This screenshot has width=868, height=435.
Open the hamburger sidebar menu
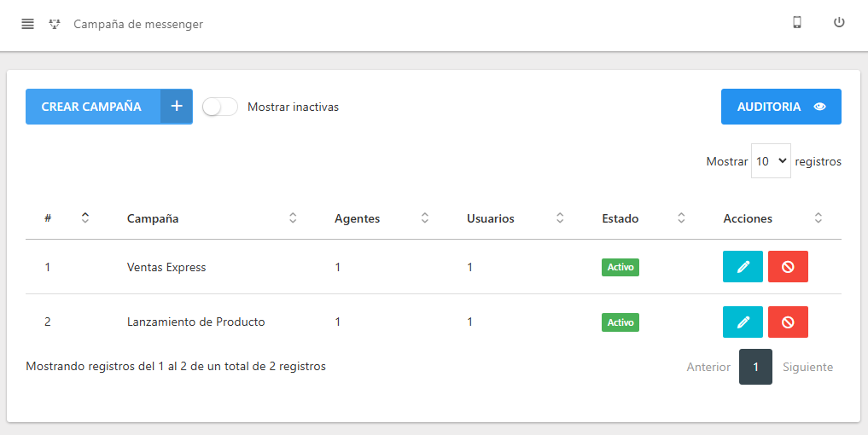tap(27, 24)
